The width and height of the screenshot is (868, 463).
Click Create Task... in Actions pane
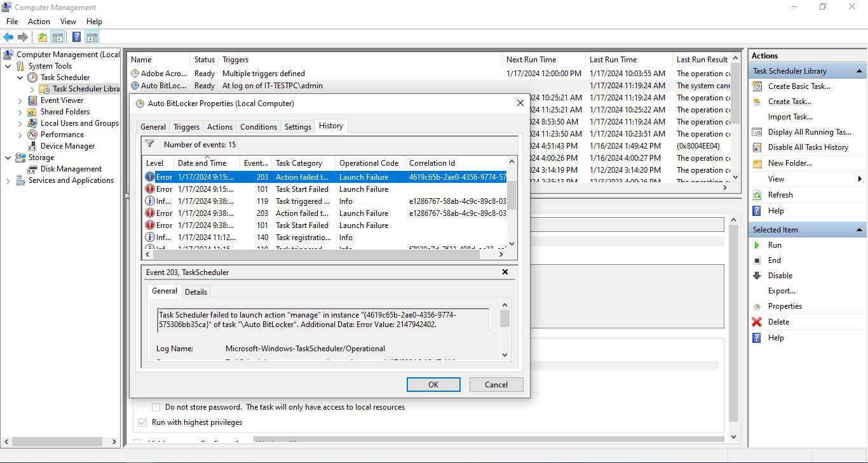(x=789, y=102)
